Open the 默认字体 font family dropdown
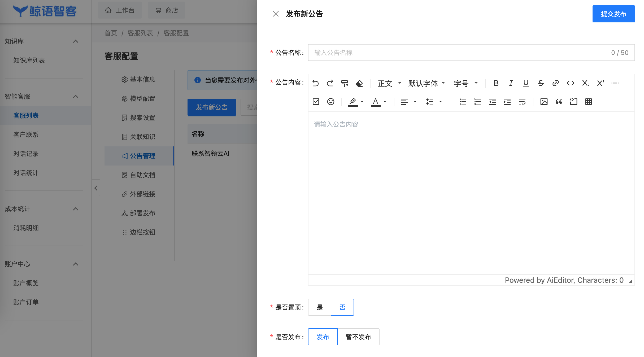The width and height of the screenshot is (644, 357). 427,83
